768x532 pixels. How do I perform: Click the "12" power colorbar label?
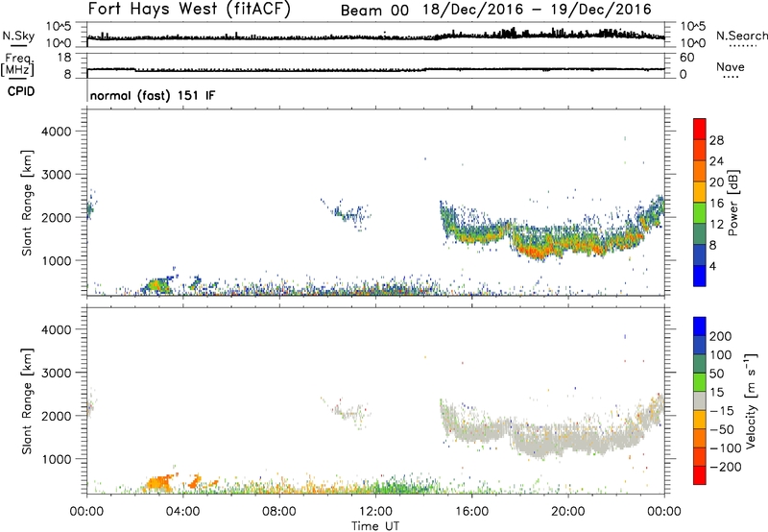(716, 225)
